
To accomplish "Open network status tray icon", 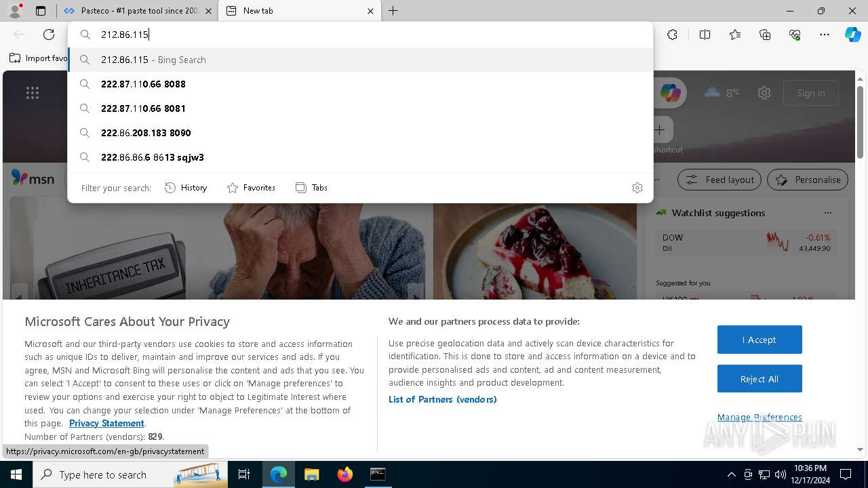I will tap(764, 474).
